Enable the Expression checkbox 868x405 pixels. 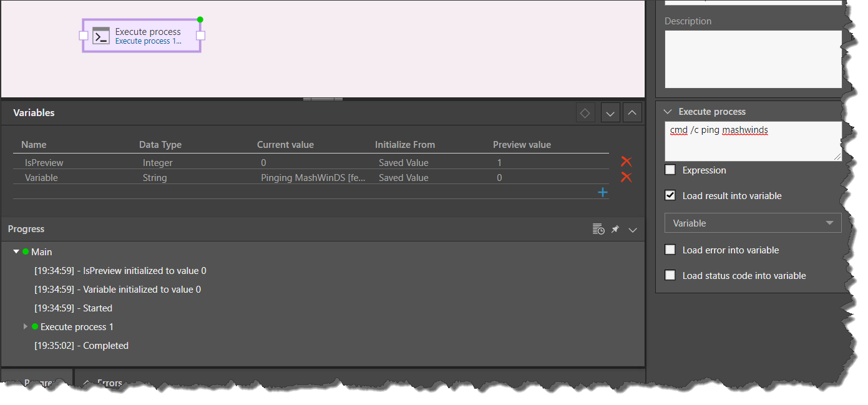[x=670, y=170]
